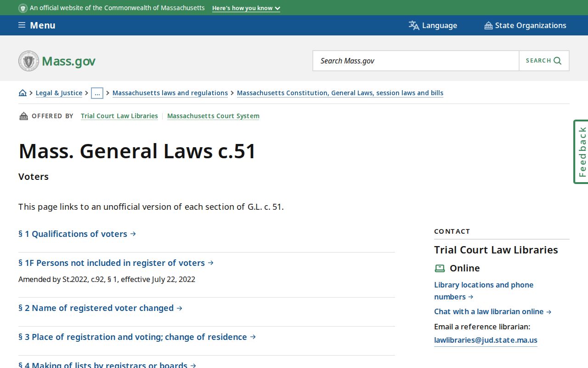Screen dimensions: 588x368
Task: Open Library locations and phone numbers link
Action: click(x=484, y=291)
